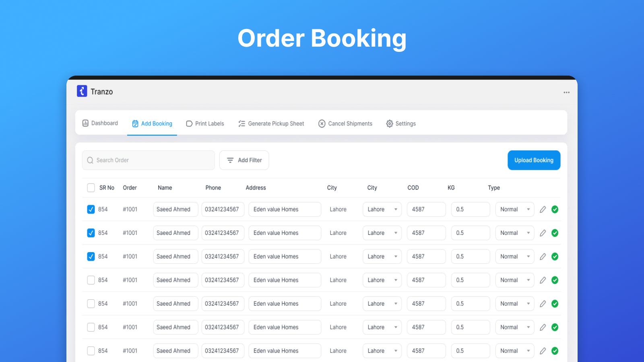Click the green check icon in second row
The width and height of the screenshot is (644, 362).
click(555, 233)
